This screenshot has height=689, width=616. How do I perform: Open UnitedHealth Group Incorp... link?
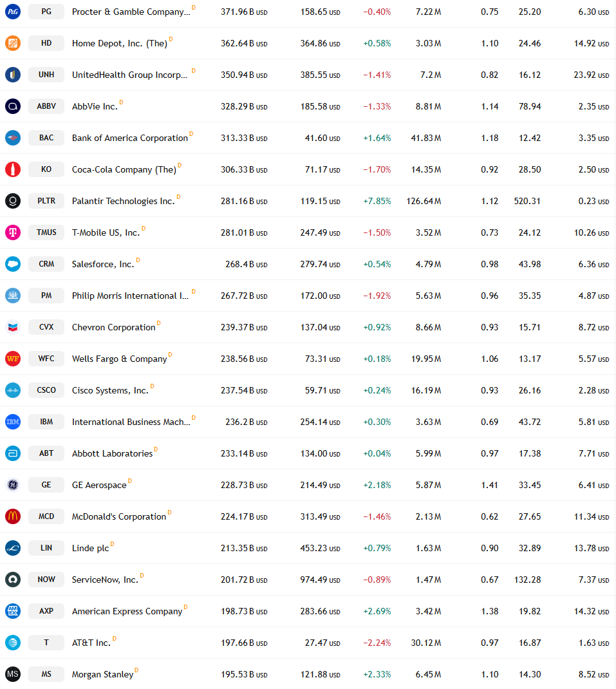pyautogui.click(x=129, y=75)
